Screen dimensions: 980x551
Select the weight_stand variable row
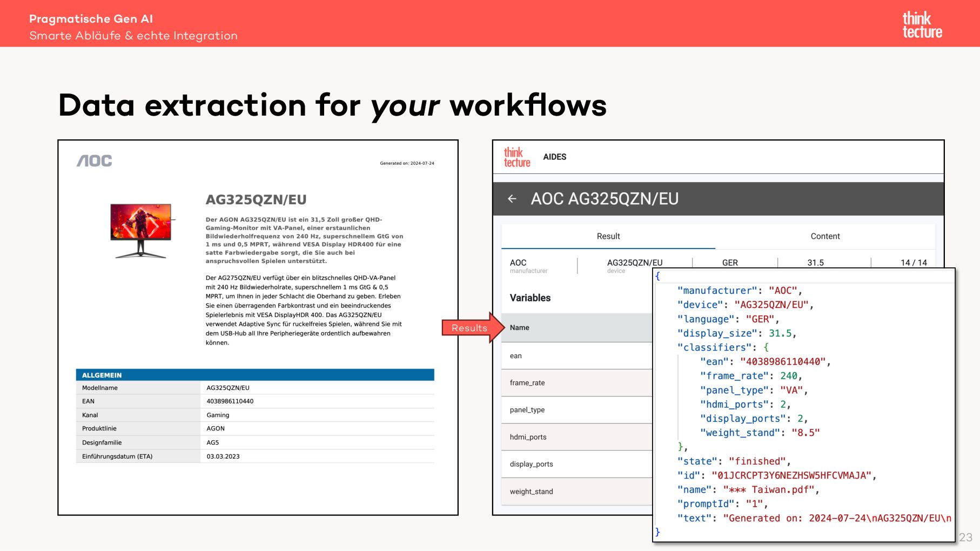tap(577, 492)
